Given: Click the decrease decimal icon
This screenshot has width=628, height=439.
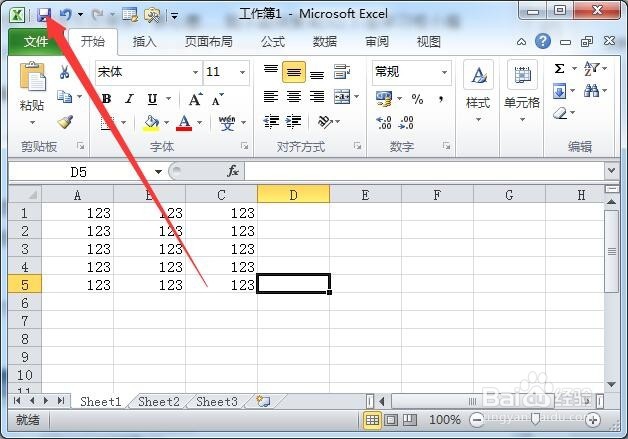Looking at the screenshot, I should (x=406, y=123).
